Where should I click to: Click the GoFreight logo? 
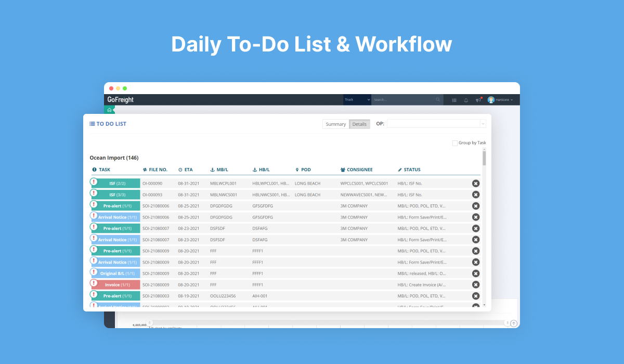pos(120,100)
